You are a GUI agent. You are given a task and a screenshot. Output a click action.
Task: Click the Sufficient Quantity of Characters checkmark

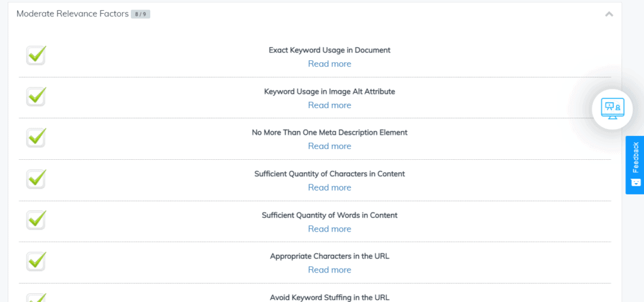[36, 179]
